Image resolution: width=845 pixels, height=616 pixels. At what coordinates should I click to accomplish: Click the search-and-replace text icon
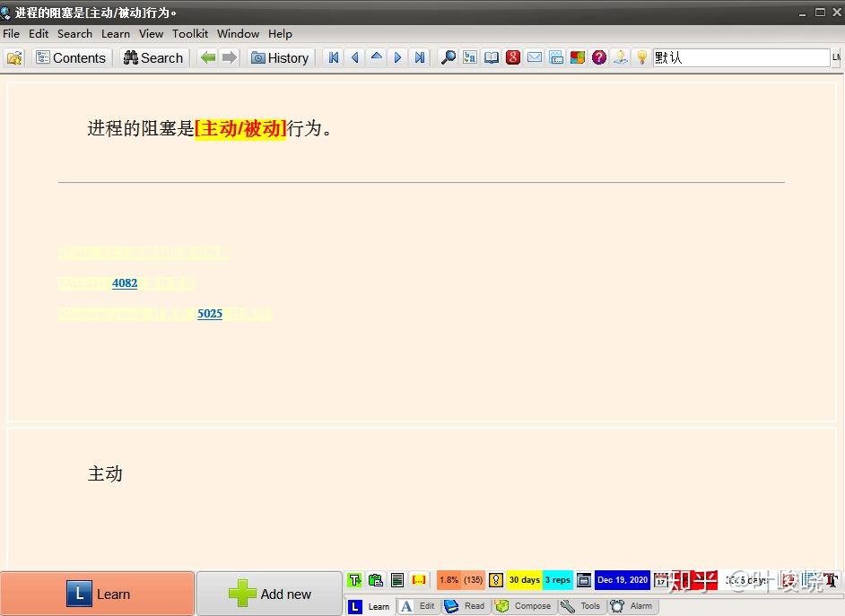tap(470, 57)
